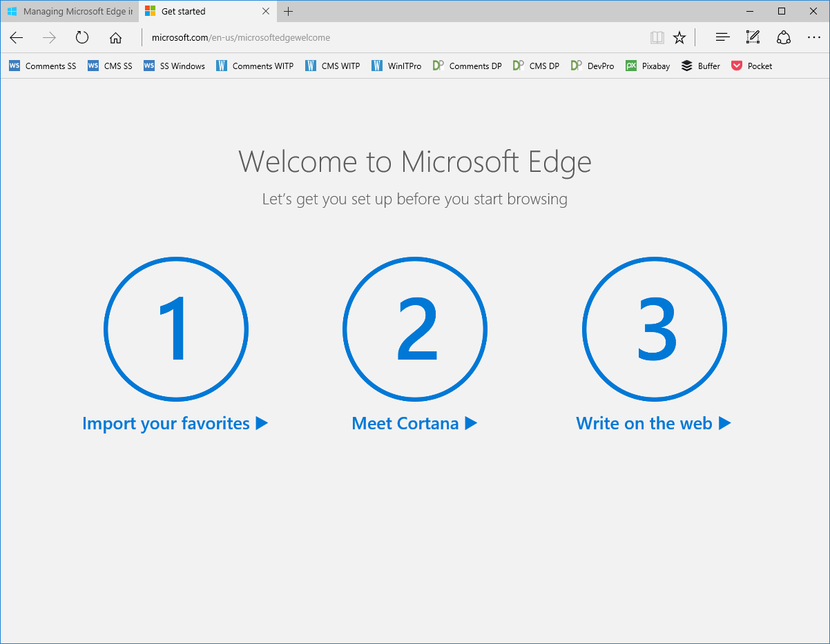Click the circled number 3

pos(655,329)
